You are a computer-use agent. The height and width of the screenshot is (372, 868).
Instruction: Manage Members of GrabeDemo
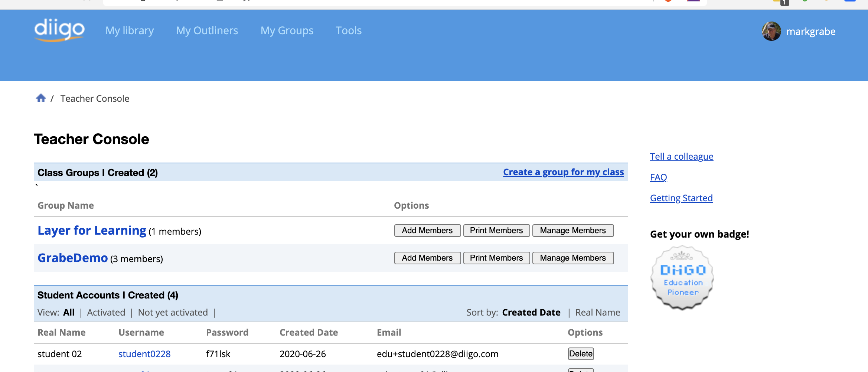573,258
